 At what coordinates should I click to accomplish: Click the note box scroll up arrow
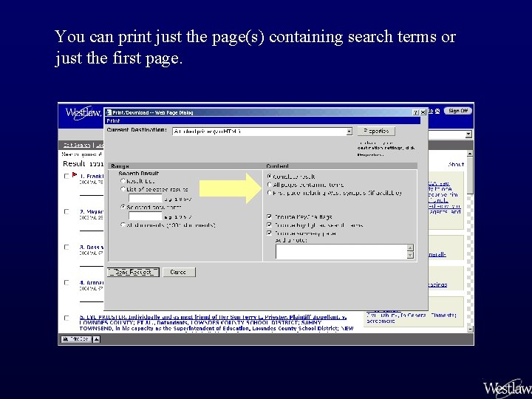click(x=410, y=248)
